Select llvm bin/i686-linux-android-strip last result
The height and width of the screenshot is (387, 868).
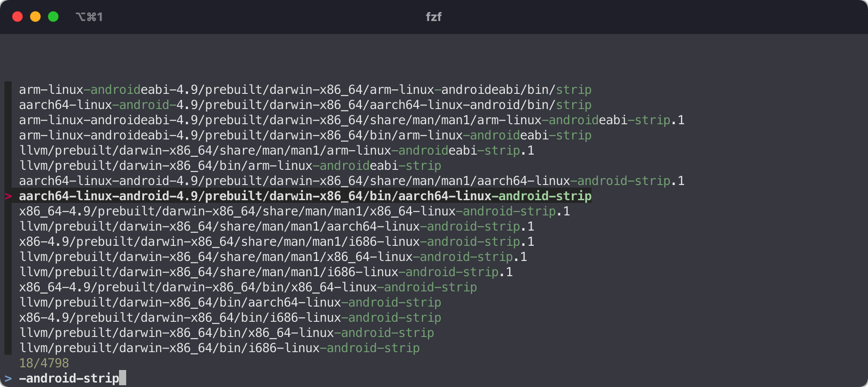tap(219, 348)
